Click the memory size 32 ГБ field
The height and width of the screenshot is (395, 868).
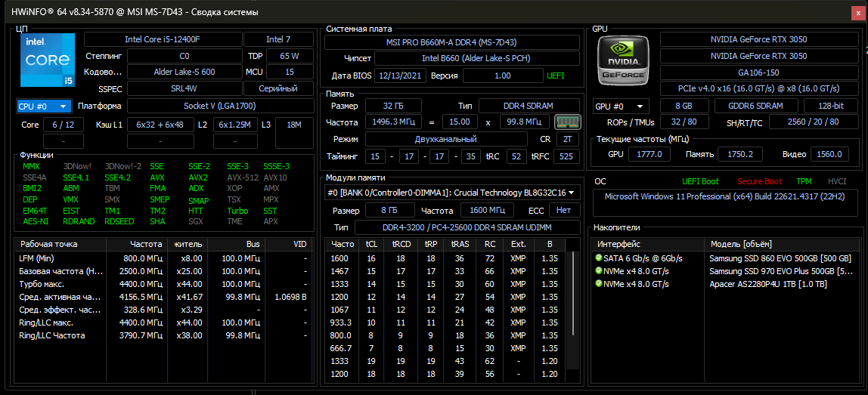tap(393, 106)
